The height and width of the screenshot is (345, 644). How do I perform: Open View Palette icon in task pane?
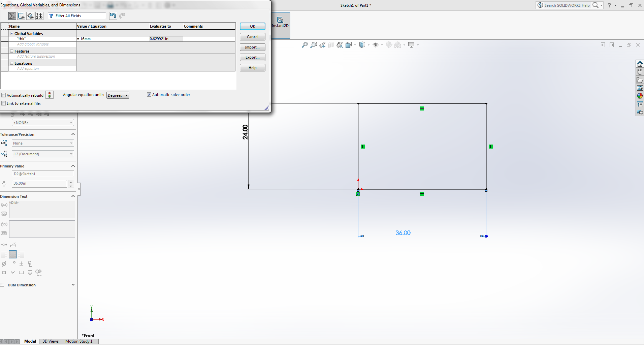click(x=640, y=88)
